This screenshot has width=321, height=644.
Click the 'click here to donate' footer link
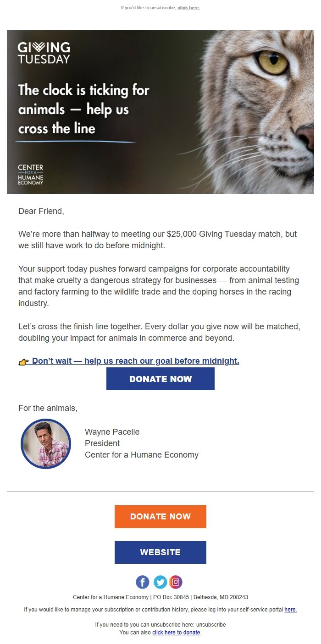[x=176, y=633]
